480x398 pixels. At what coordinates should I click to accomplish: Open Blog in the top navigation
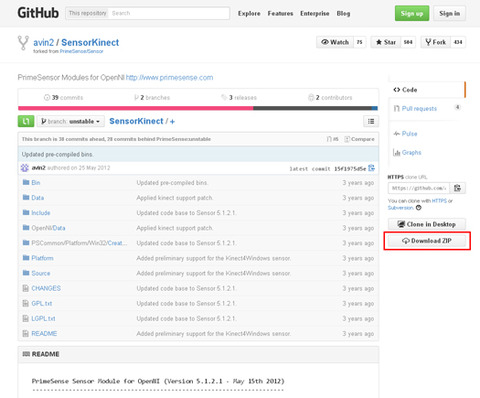pyautogui.click(x=343, y=14)
